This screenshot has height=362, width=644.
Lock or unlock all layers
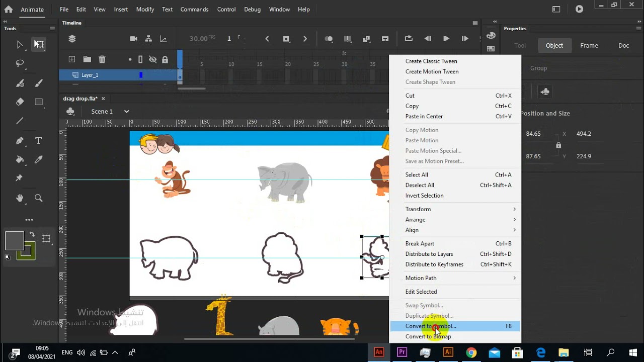pyautogui.click(x=165, y=60)
